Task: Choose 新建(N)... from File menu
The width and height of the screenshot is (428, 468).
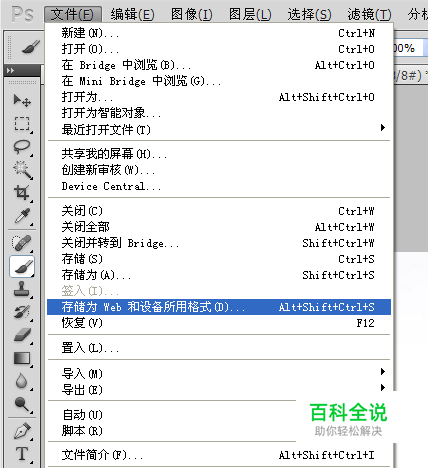Action: (x=219, y=33)
